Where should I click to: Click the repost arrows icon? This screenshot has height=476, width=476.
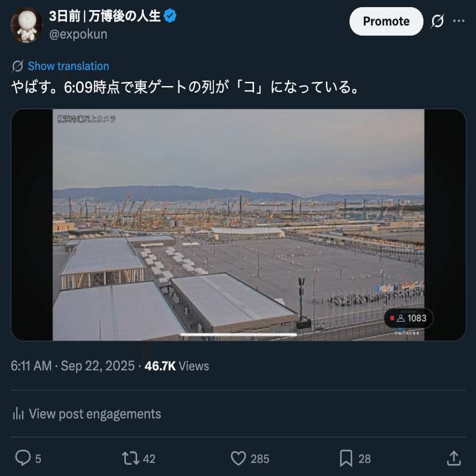point(130,458)
